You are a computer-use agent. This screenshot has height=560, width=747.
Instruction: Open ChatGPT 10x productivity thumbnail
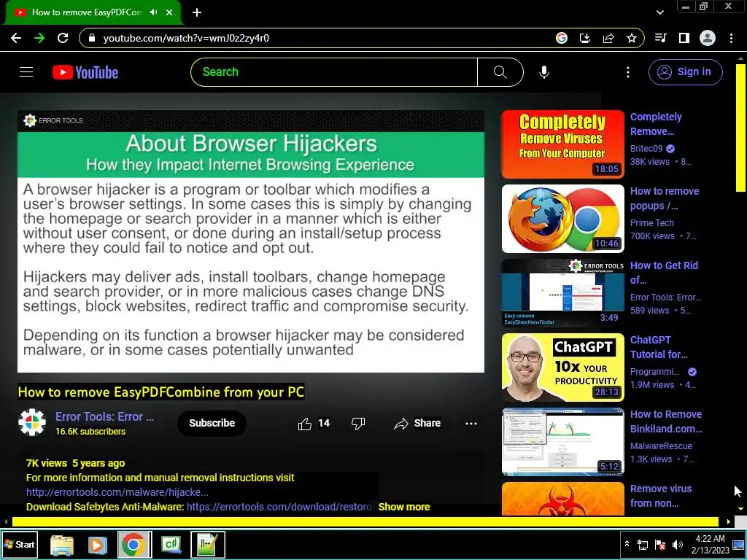pyautogui.click(x=562, y=367)
